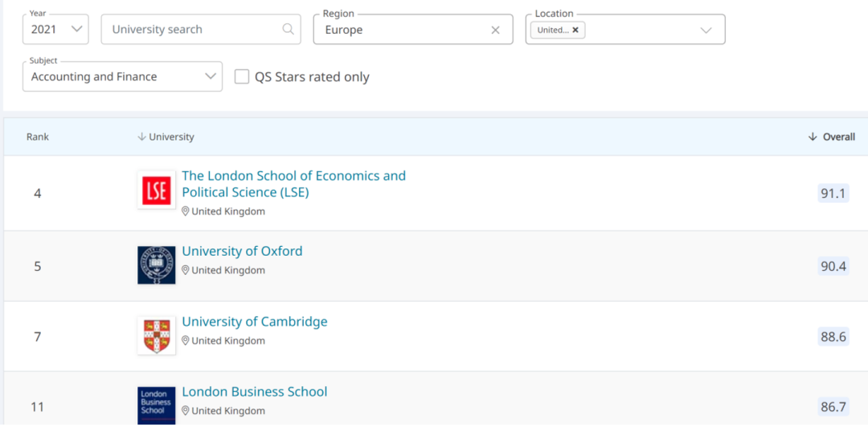868x427 pixels.
Task: Focus the University search field
Action: click(201, 30)
